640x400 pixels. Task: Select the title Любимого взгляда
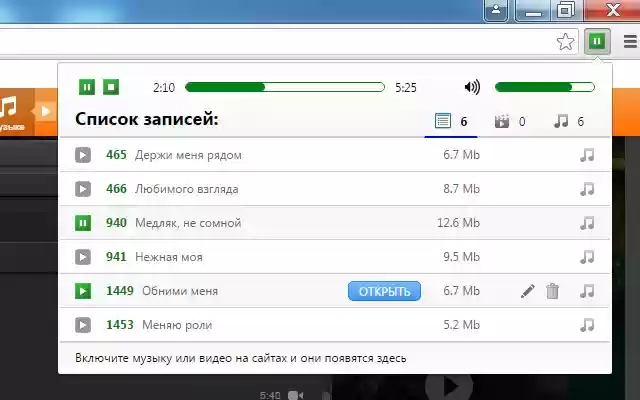pyautogui.click(x=187, y=189)
